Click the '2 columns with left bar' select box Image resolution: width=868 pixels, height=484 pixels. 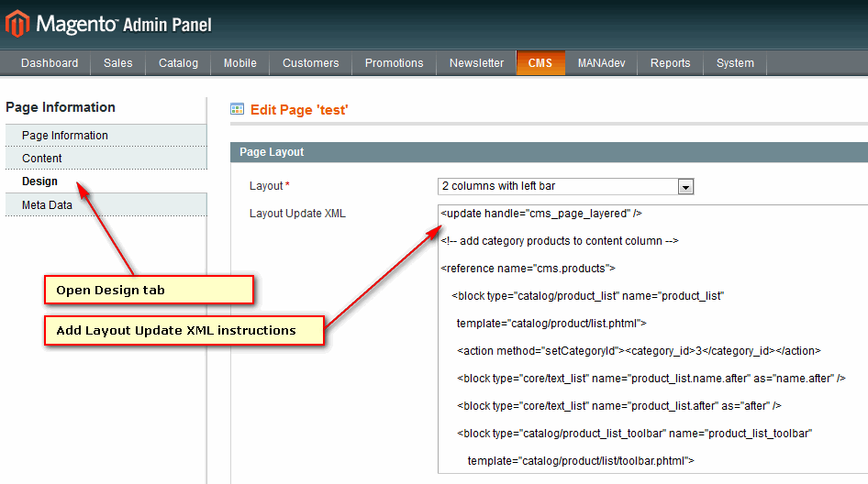tap(565, 186)
